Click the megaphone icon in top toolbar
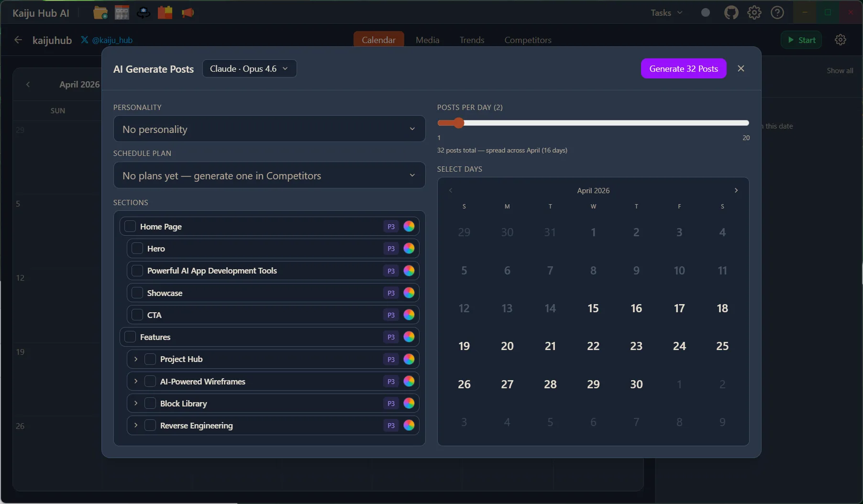The height and width of the screenshot is (504, 863). click(x=188, y=12)
